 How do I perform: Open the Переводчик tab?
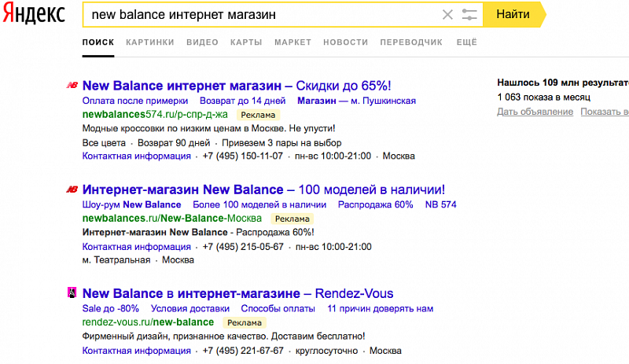coord(411,42)
